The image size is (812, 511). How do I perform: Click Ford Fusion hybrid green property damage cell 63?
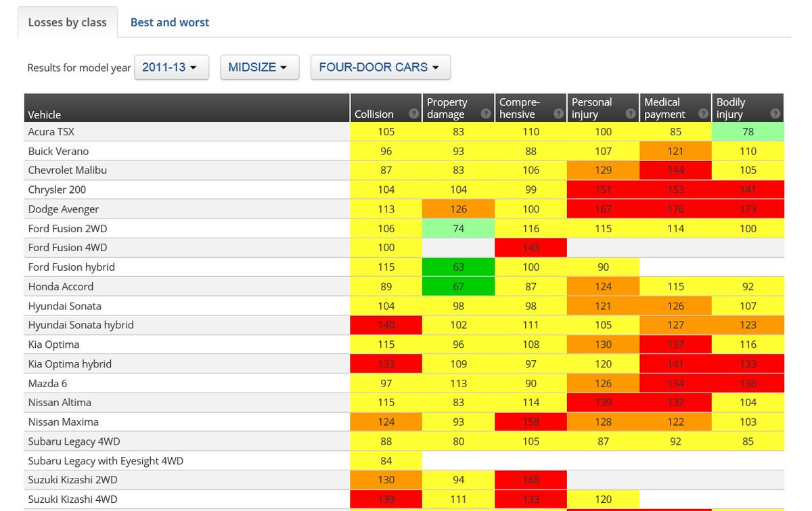click(458, 267)
